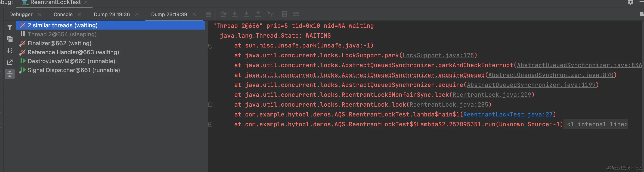Click the Step Out toolbar icon

coord(258,14)
